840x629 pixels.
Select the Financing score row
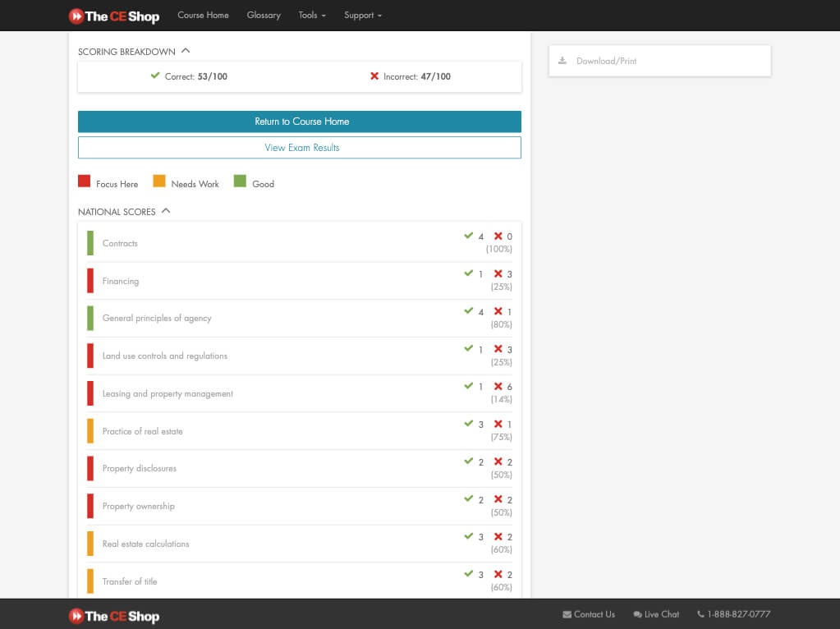tap(300, 281)
